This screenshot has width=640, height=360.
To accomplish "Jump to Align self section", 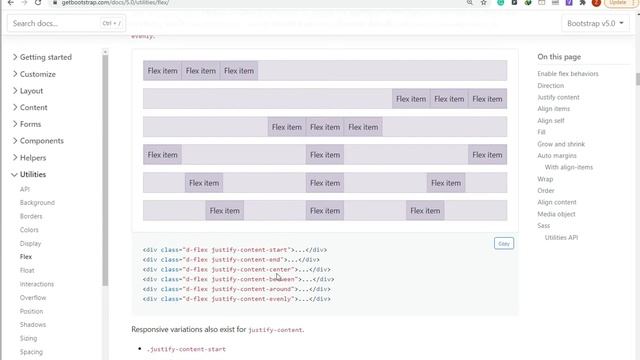I will (551, 121).
